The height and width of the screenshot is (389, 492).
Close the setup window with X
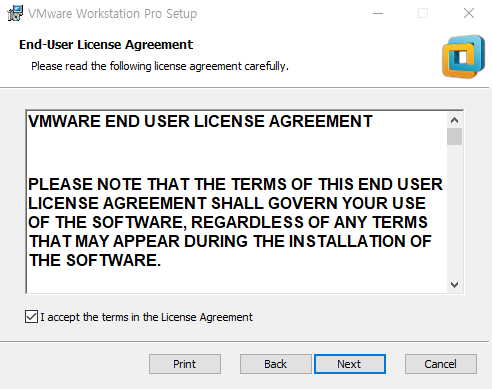tap(469, 14)
